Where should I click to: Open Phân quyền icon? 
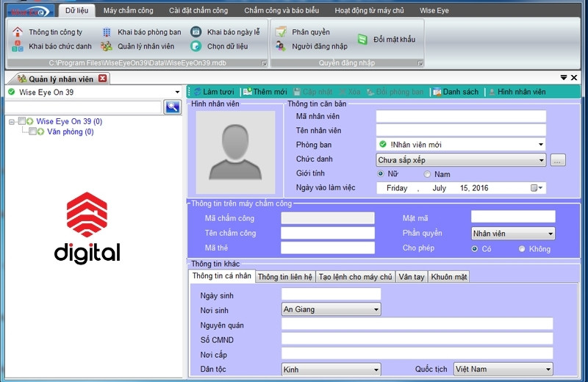coord(281,32)
